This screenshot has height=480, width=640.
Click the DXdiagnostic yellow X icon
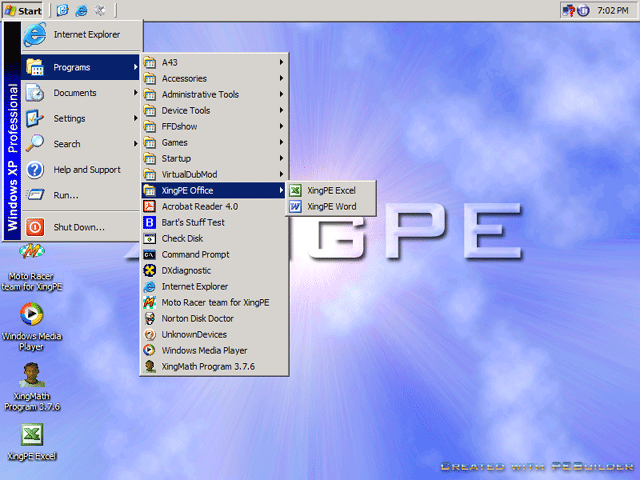click(x=149, y=271)
